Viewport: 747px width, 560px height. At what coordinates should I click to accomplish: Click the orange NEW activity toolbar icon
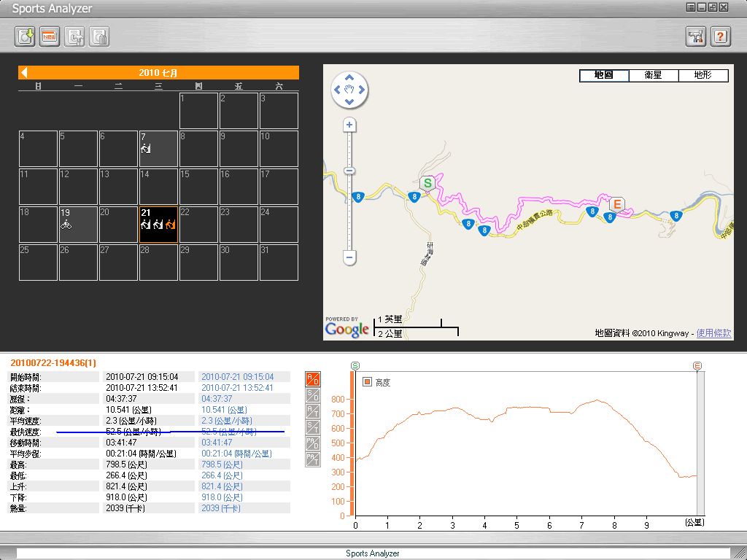point(50,36)
